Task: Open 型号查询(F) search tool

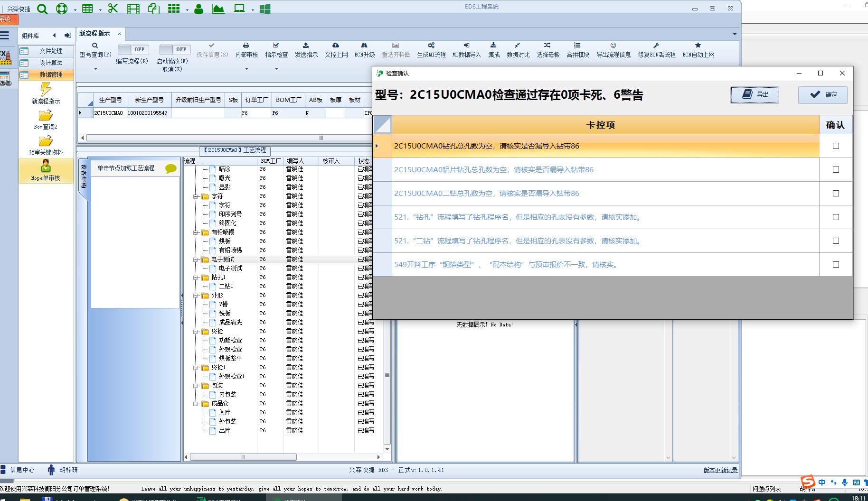Action: [x=95, y=50]
